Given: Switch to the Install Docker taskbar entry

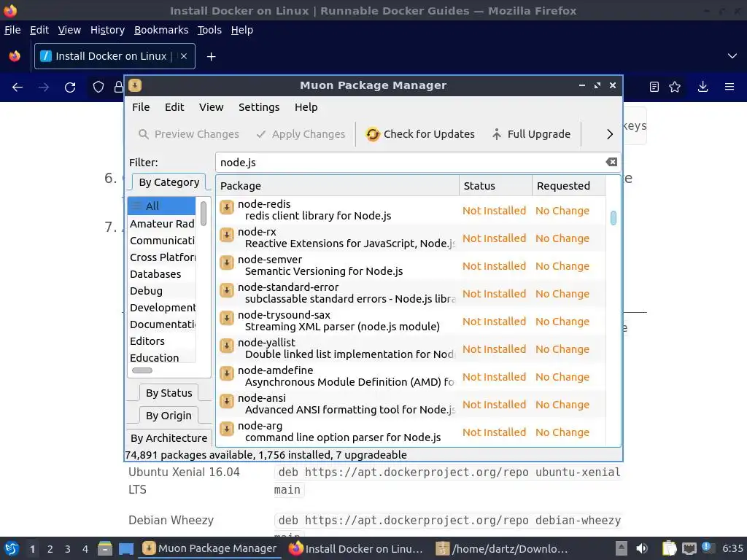Looking at the screenshot, I should coord(356,548).
